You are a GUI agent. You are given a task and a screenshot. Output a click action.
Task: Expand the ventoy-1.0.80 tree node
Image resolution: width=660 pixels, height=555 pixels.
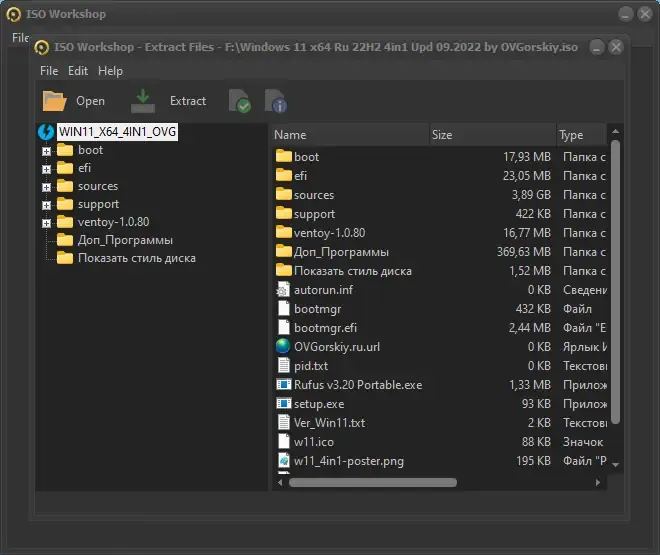click(46, 223)
